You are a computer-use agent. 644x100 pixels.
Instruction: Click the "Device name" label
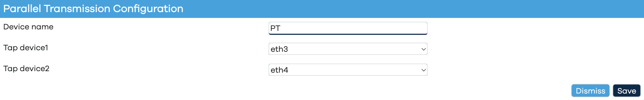point(28,27)
